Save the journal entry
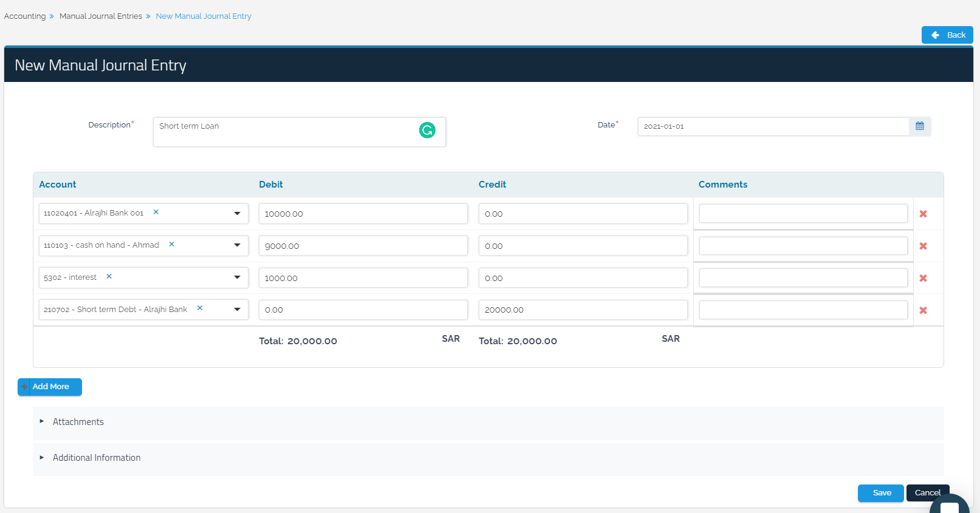Viewport: 980px width, 513px height. tap(881, 493)
